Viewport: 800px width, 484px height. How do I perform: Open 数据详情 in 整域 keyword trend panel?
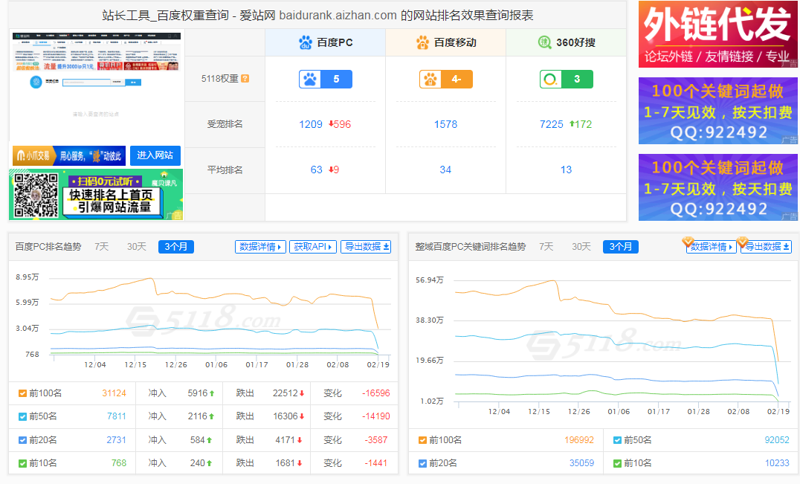(711, 247)
